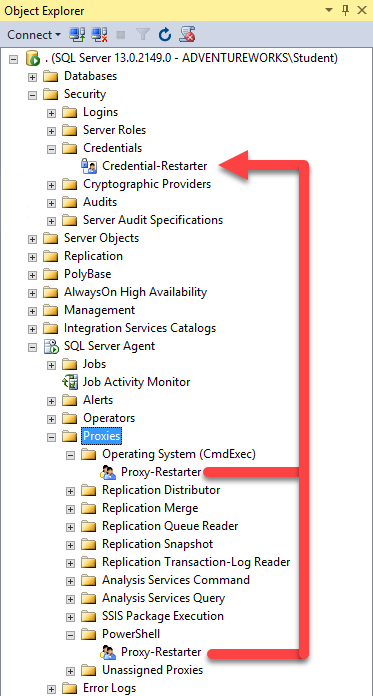The height and width of the screenshot is (696, 373).
Task: Click the Jobs folder icon
Action: pyautogui.click(x=70, y=364)
